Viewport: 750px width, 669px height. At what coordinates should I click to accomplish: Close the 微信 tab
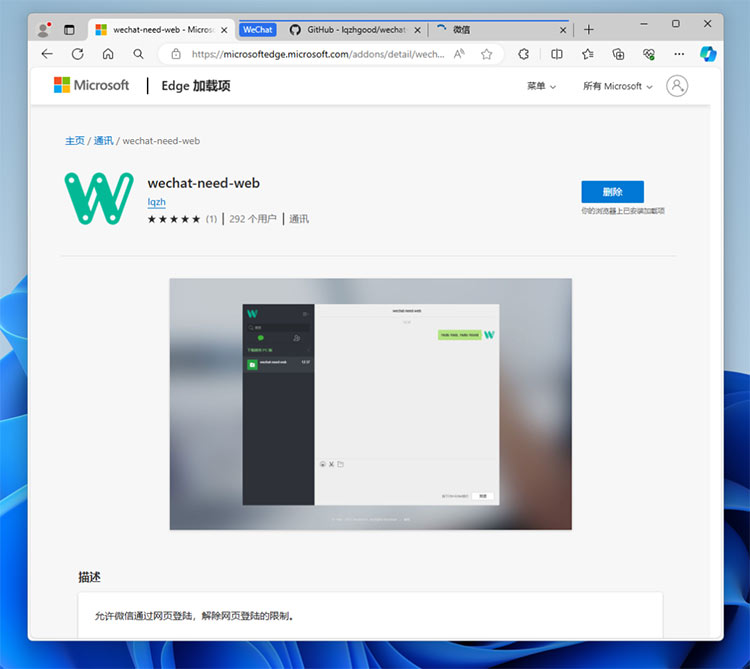click(x=563, y=30)
